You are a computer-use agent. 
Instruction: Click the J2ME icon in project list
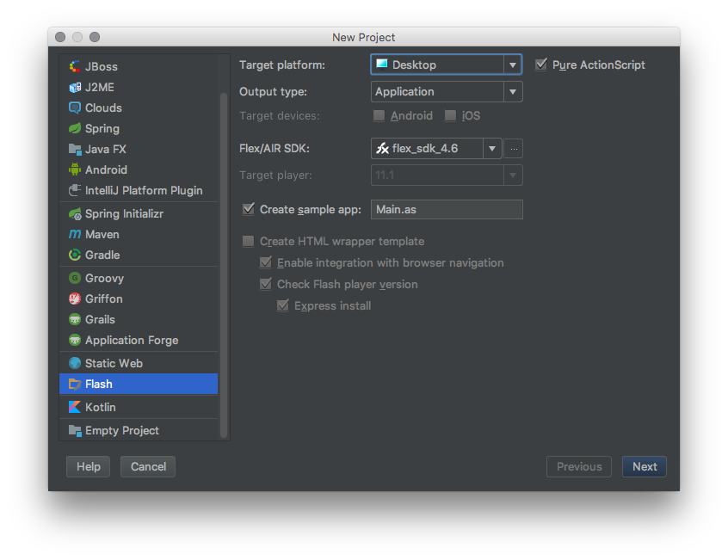pos(75,87)
